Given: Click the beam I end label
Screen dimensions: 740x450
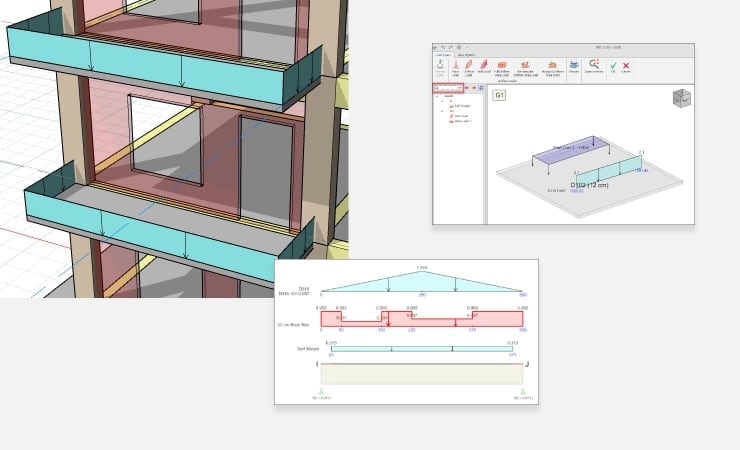Looking at the screenshot, I should [317, 364].
